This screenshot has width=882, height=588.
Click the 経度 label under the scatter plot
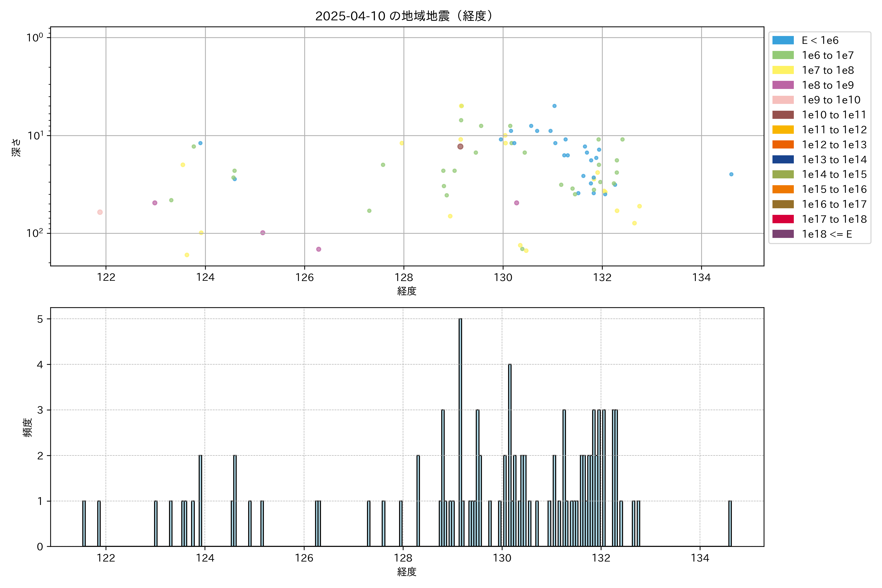pos(406,291)
